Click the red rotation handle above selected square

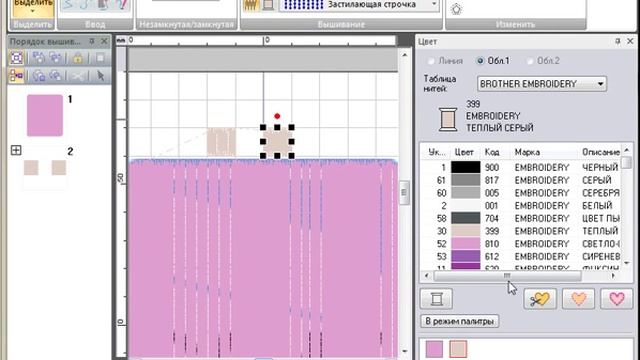277,116
